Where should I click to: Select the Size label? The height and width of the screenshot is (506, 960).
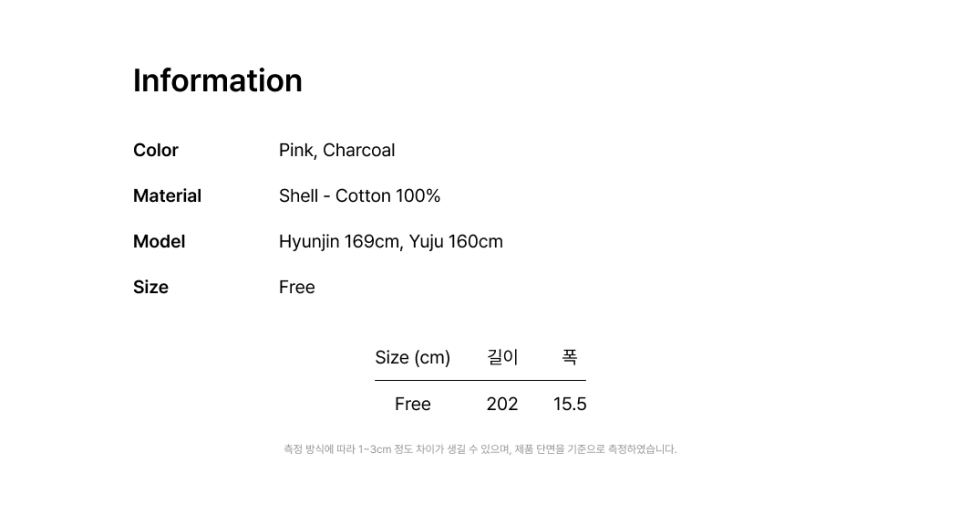click(x=151, y=287)
